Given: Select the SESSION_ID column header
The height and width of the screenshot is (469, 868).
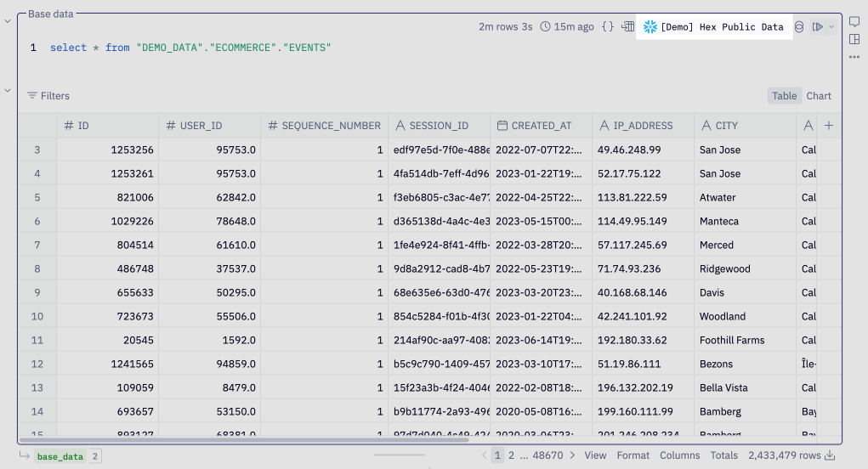Looking at the screenshot, I should point(439,126).
